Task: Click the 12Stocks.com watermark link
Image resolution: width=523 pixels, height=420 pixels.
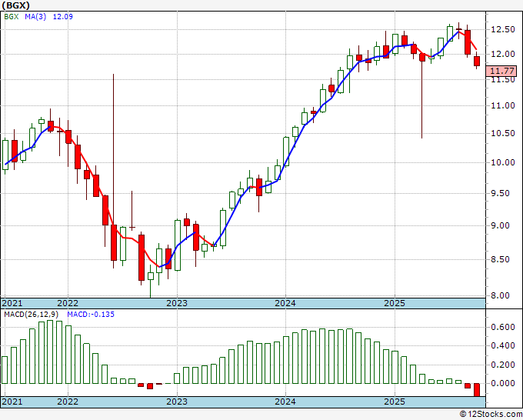Action: point(490,414)
